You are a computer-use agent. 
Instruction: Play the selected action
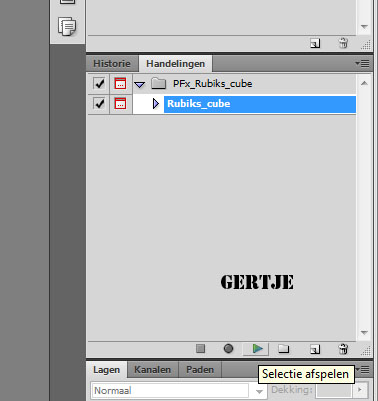pos(257,349)
